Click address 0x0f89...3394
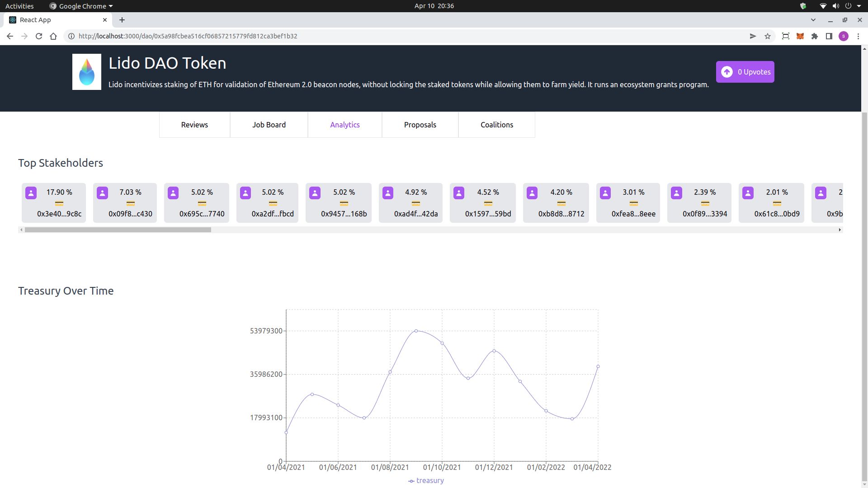The width and height of the screenshot is (868, 488). pos(705,214)
